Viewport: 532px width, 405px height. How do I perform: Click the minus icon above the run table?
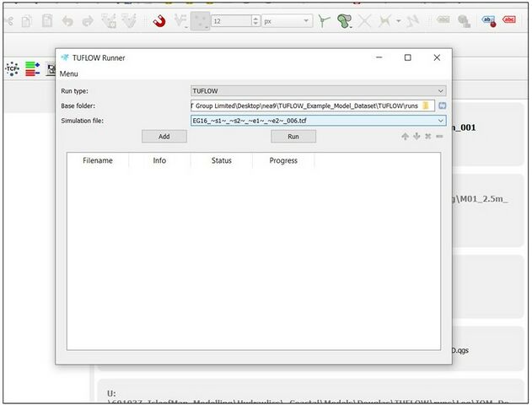439,137
